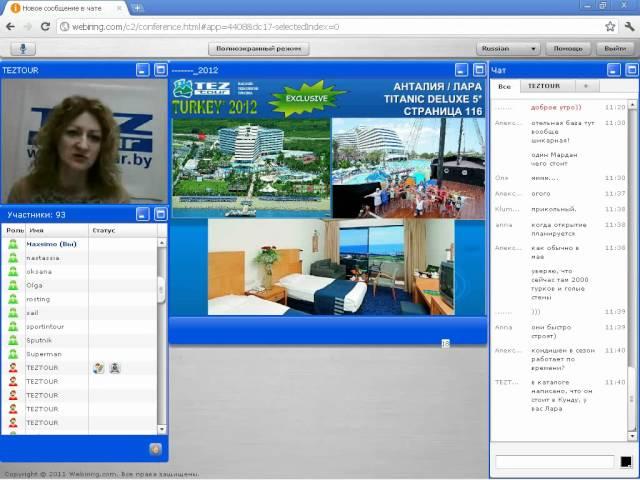Click the side handle on the participants panel
Viewport: 640px width, 480px height.
(x=161, y=290)
